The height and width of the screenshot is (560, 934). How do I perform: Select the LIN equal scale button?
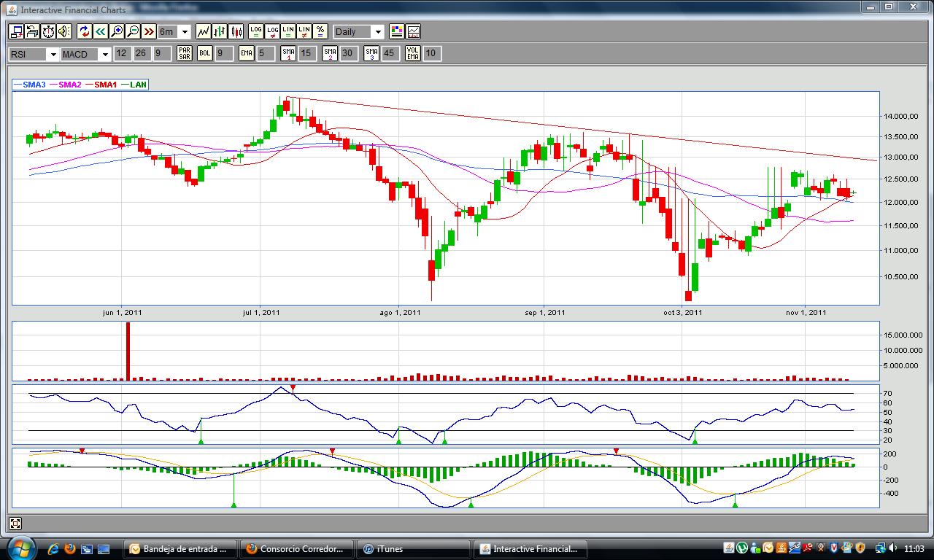click(x=288, y=31)
